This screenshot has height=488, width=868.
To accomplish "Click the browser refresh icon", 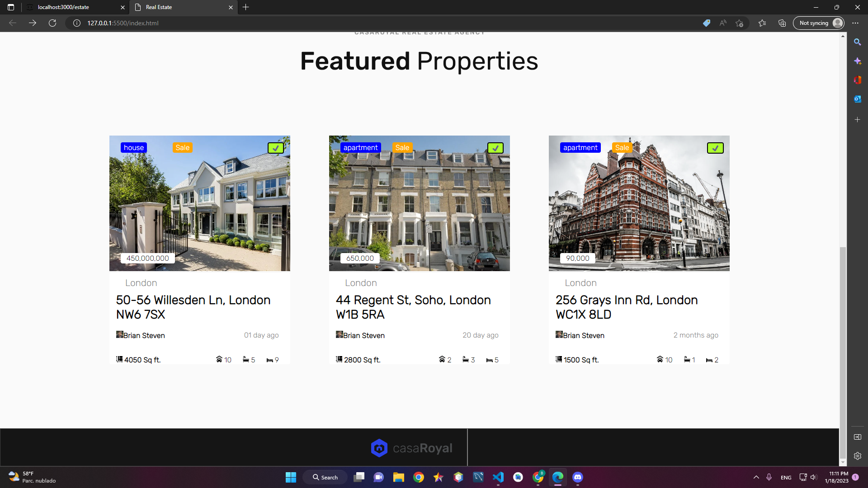I will click(x=52, y=23).
